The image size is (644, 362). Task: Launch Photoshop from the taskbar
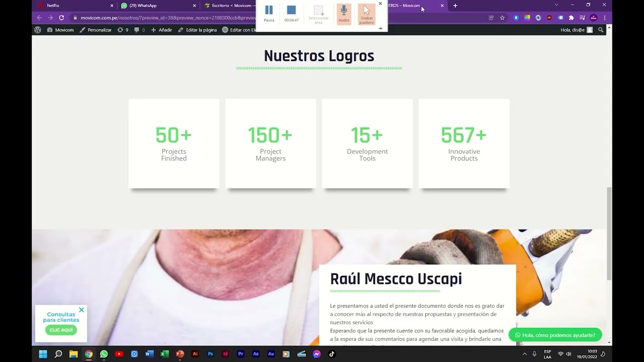click(210, 354)
